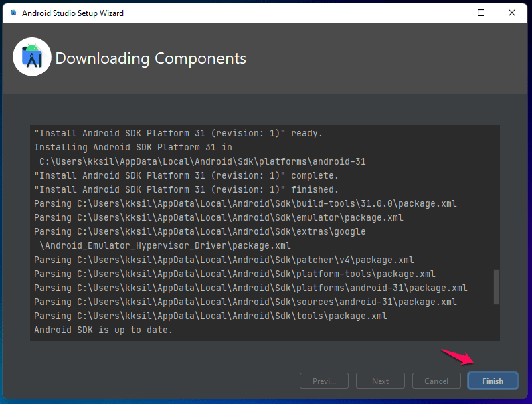Click the Finish button
532x404 pixels.
tap(493, 381)
